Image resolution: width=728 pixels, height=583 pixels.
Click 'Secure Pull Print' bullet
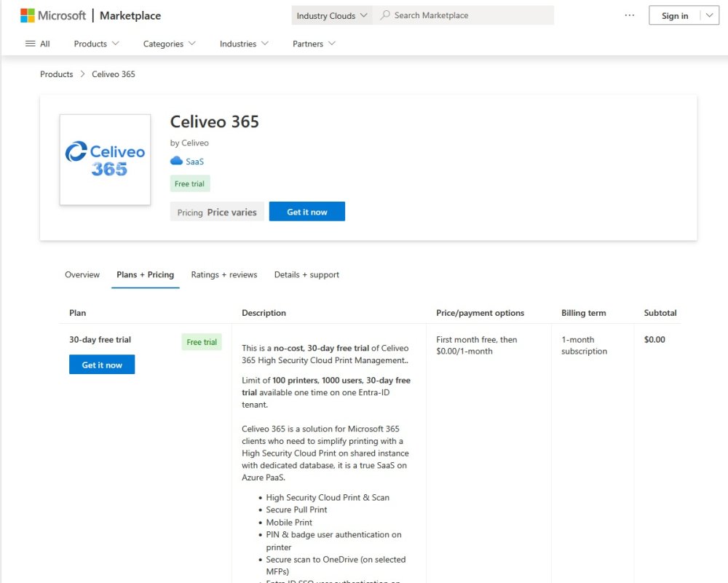click(296, 509)
